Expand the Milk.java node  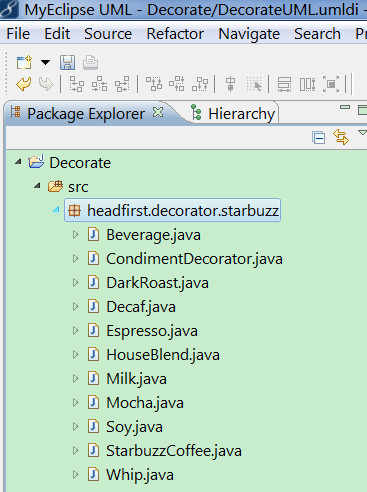click(75, 378)
